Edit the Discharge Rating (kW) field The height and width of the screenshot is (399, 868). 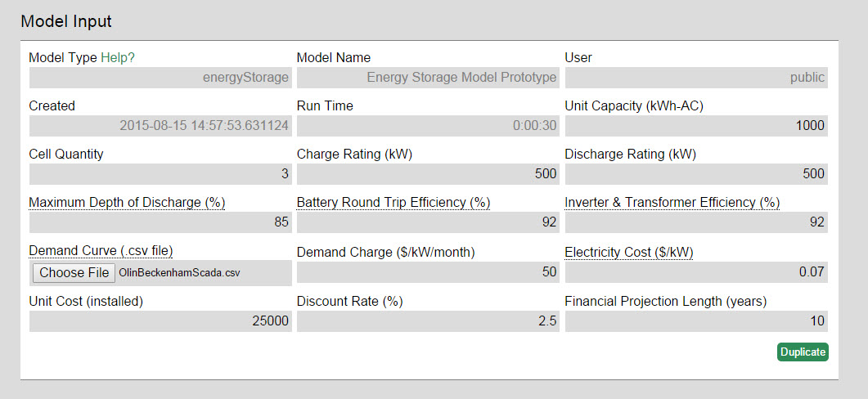pos(696,174)
